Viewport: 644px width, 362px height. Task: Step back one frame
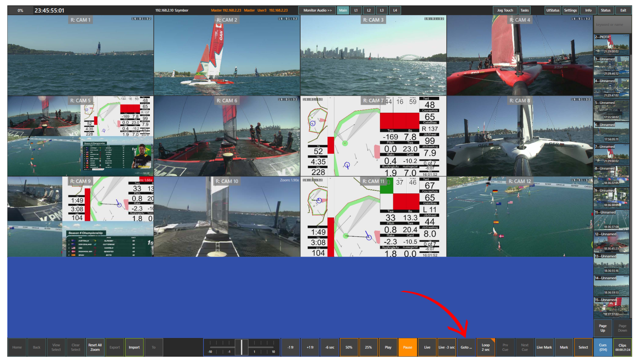290,347
